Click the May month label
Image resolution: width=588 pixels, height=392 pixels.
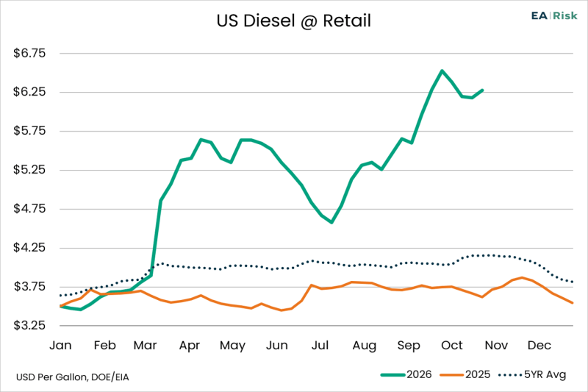232,346
